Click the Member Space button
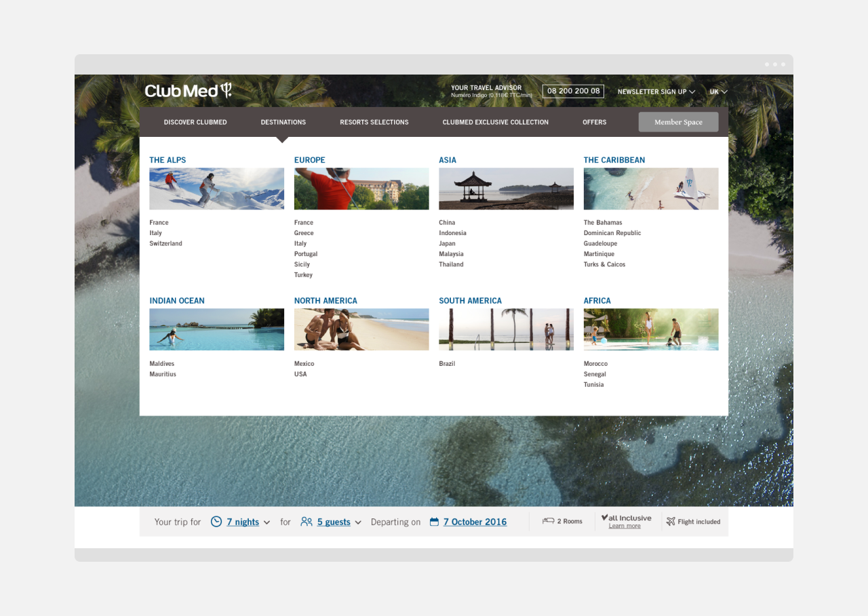This screenshot has height=616, width=868. (678, 122)
